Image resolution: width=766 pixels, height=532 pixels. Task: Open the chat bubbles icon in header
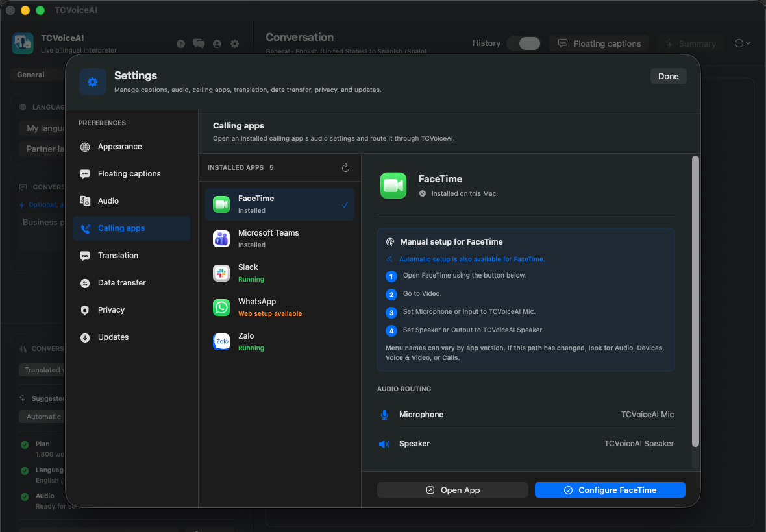click(199, 43)
